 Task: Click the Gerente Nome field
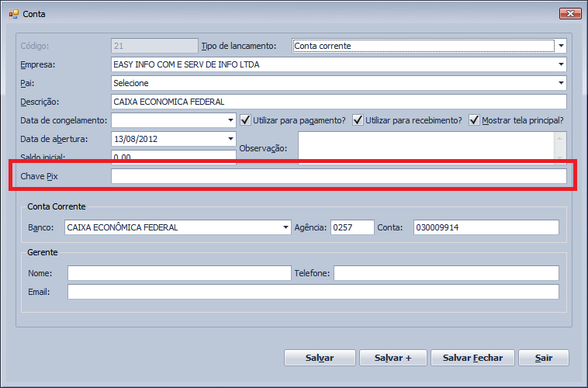179,273
